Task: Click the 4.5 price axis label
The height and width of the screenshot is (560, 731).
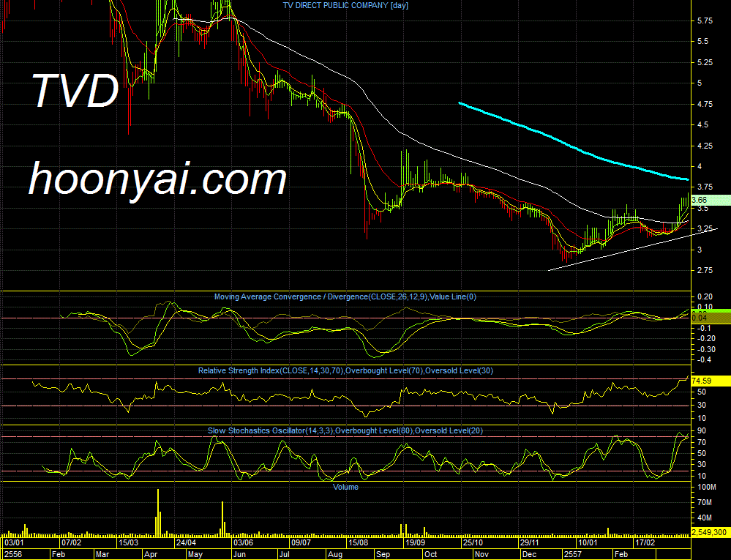Action: pos(703,125)
